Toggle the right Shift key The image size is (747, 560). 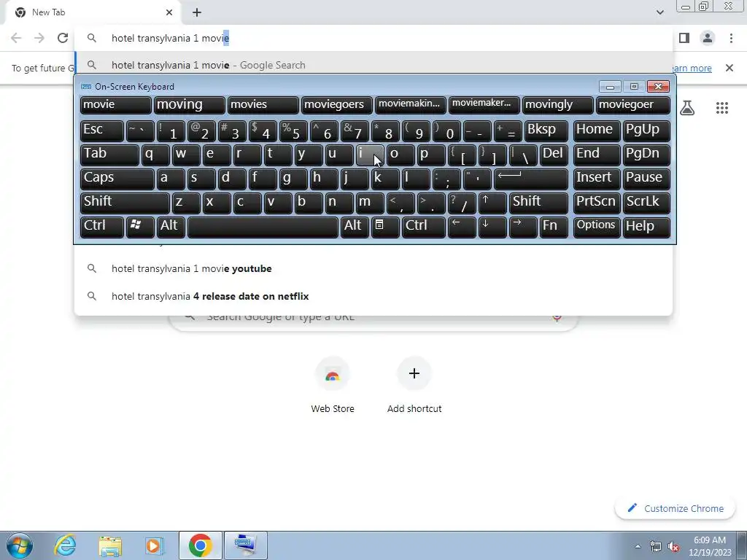538,203
